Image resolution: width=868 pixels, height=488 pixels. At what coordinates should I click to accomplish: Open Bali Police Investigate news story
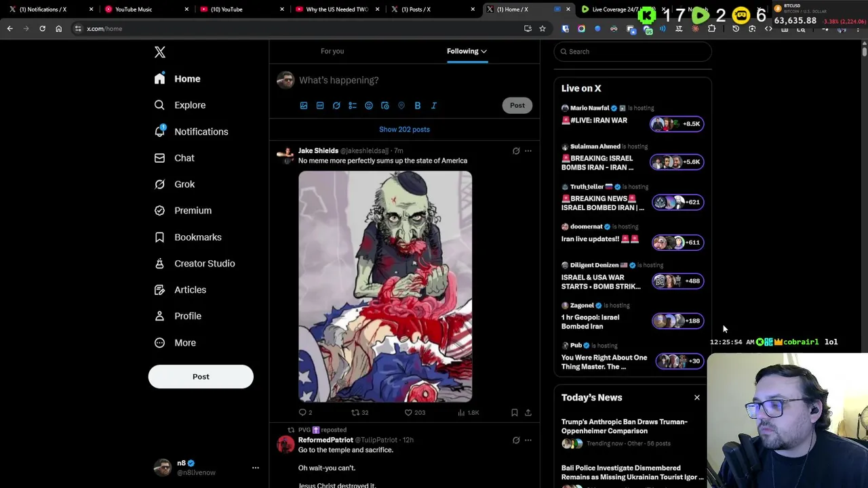(632, 472)
